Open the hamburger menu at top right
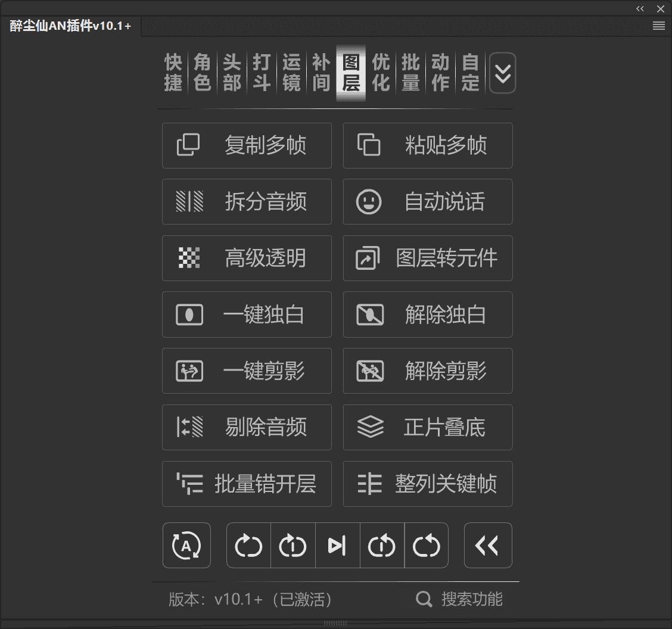 [x=658, y=26]
